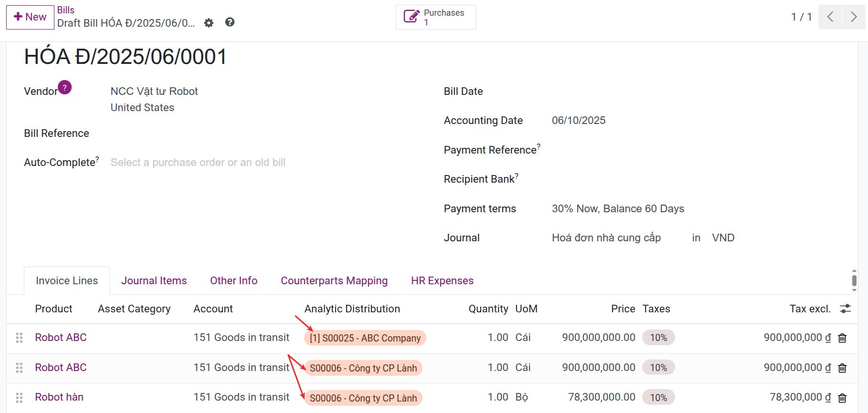This screenshot has height=413, width=868.
Task: Click 10% tax tag on Robot hàn line
Action: [658, 397]
